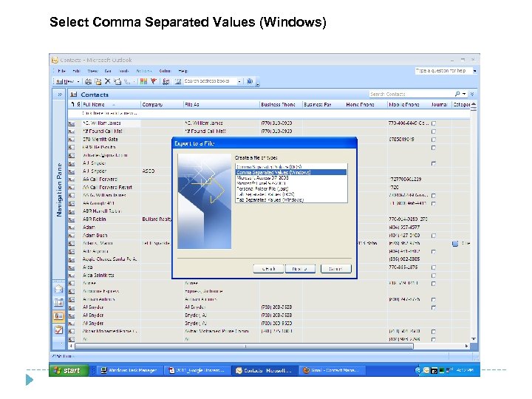Image resolution: width=532 pixels, height=399 pixels.
Task: Toggle Journal checkbox for Akbar Mohamed row
Action: (434, 332)
